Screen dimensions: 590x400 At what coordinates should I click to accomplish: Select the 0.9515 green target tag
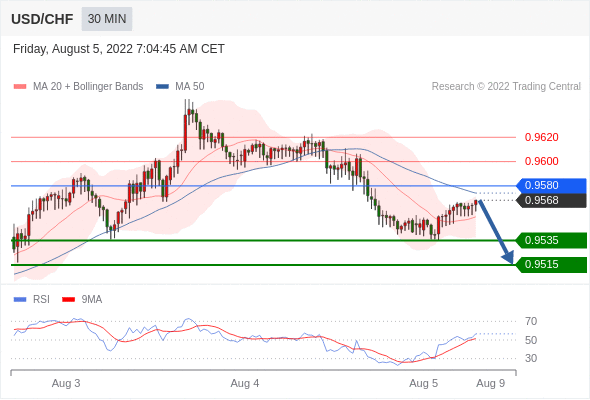pyautogui.click(x=551, y=265)
